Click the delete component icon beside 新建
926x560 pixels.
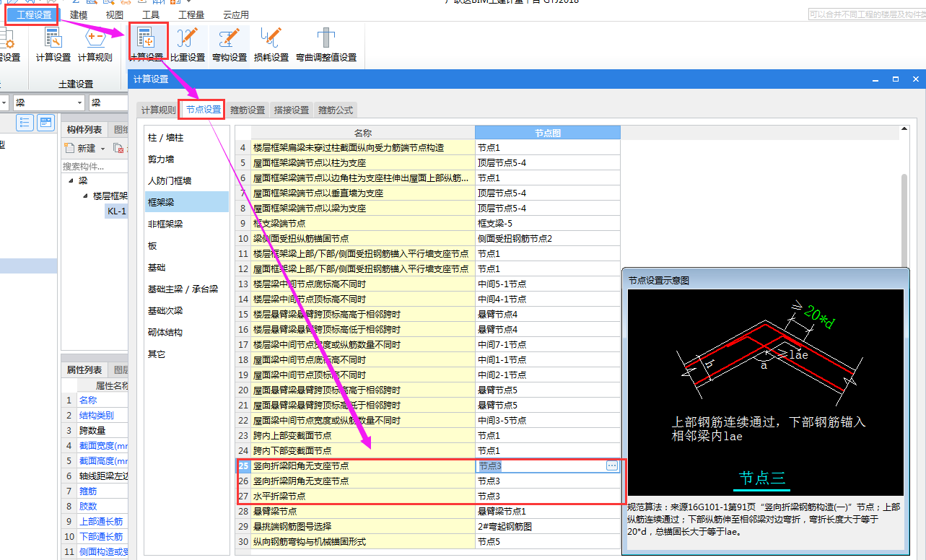pos(120,148)
